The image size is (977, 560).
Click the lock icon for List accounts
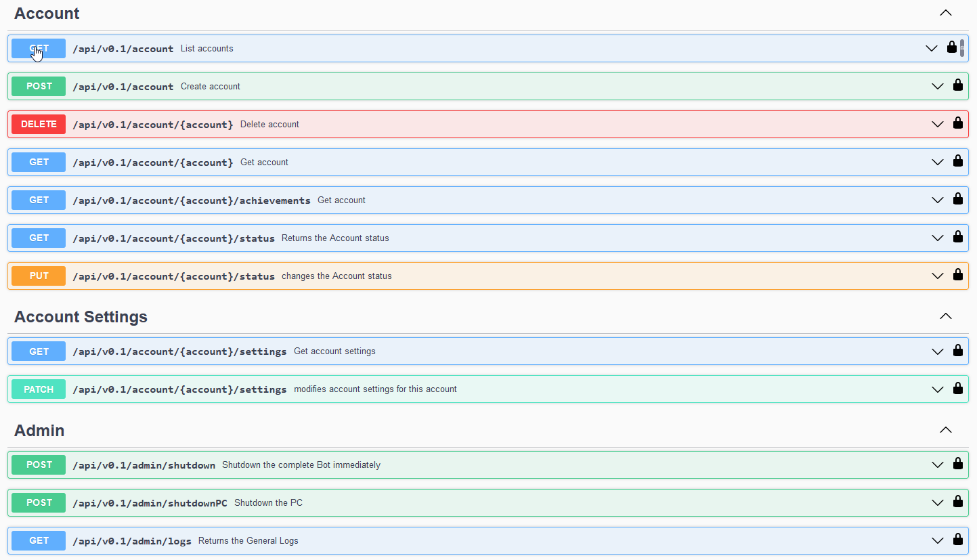pyautogui.click(x=952, y=48)
